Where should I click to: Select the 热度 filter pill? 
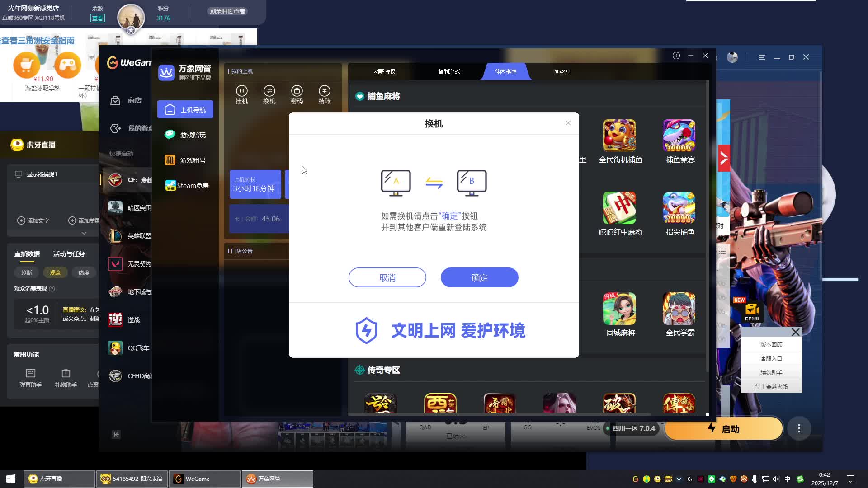pos(84,272)
